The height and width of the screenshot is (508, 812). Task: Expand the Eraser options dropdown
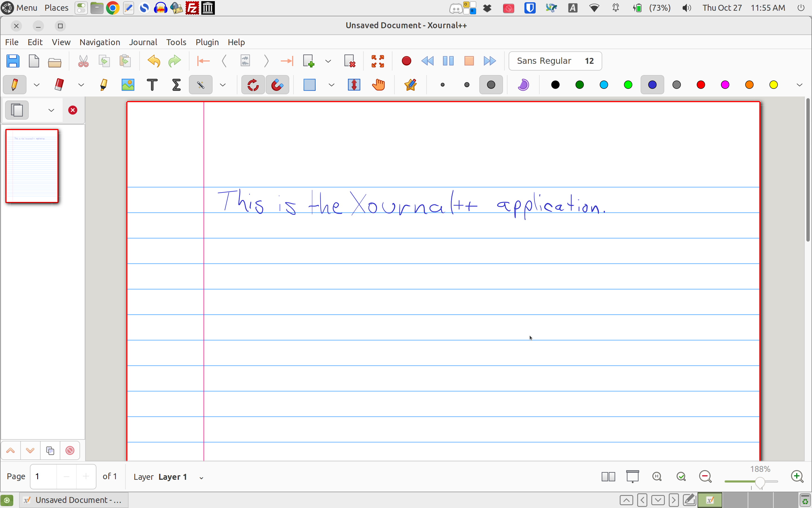pyautogui.click(x=81, y=85)
